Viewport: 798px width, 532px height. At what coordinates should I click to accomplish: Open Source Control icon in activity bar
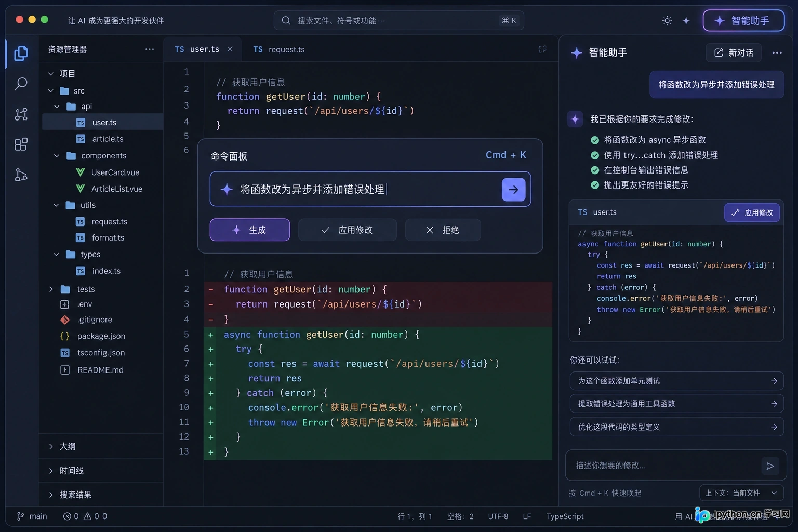(21, 114)
